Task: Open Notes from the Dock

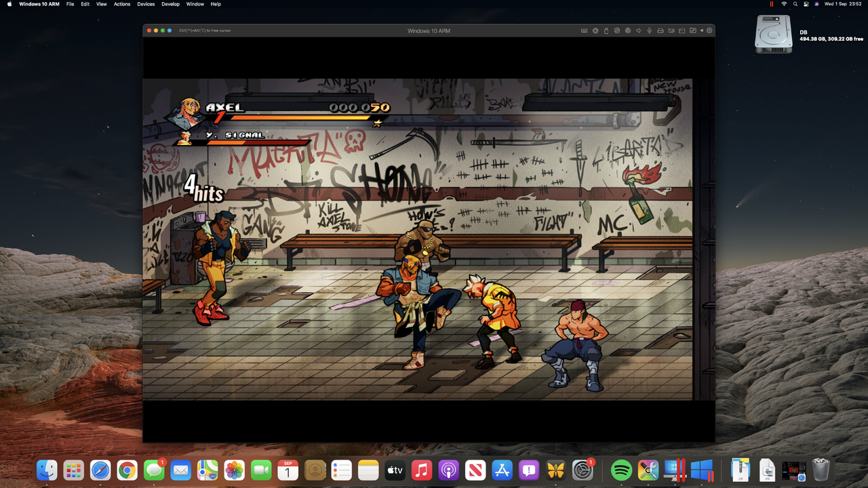Action: point(368,470)
